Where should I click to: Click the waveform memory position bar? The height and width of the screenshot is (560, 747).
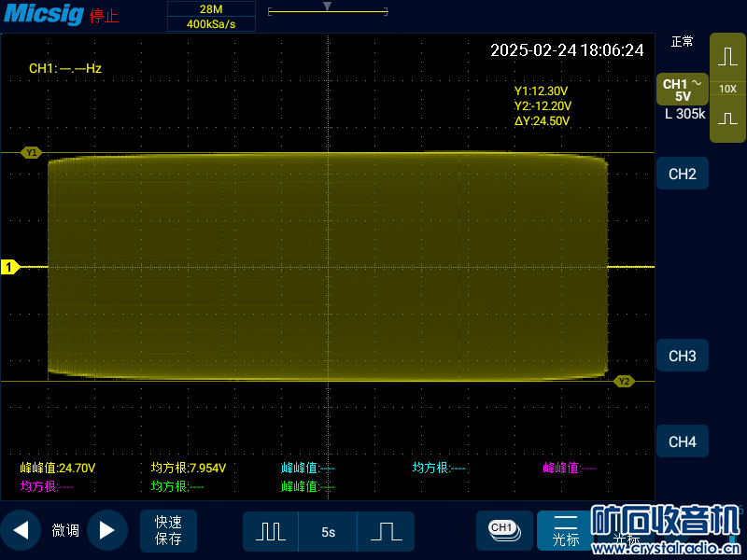tap(328, 11)
